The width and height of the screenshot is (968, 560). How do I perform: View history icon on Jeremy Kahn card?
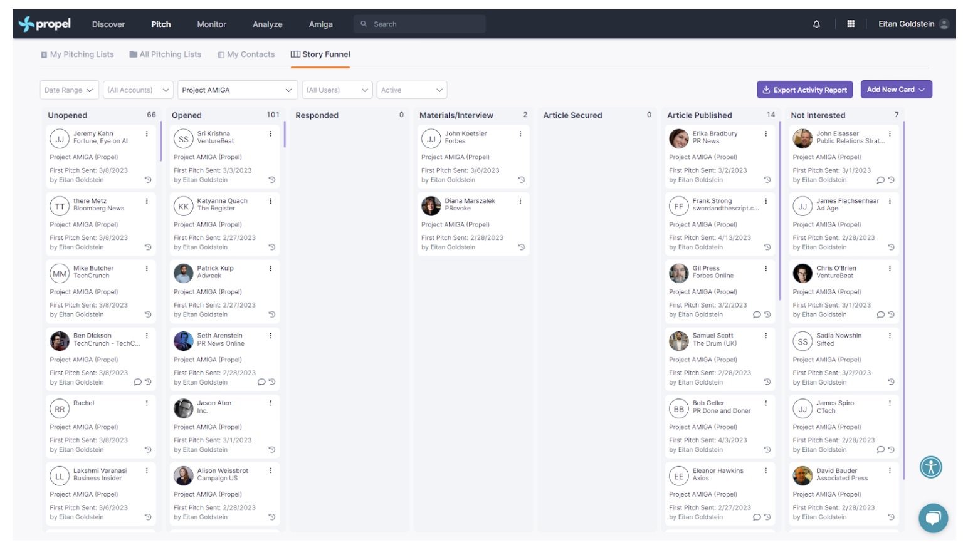pos(148,180)
